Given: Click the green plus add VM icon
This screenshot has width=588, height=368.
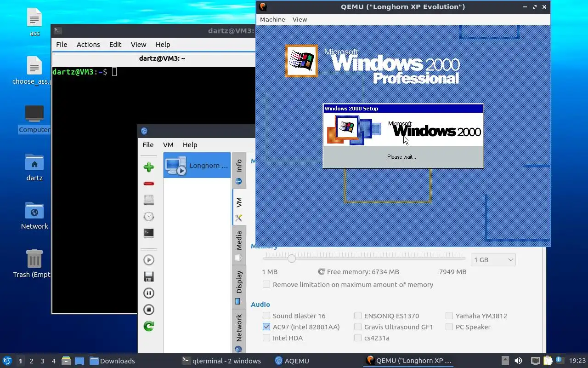Looking at the screenshot, I should (x=148, y=167).
